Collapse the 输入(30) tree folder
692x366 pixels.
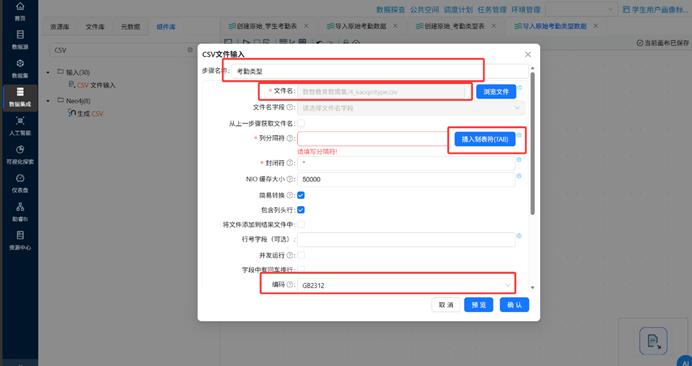click(x=48, y=72)
